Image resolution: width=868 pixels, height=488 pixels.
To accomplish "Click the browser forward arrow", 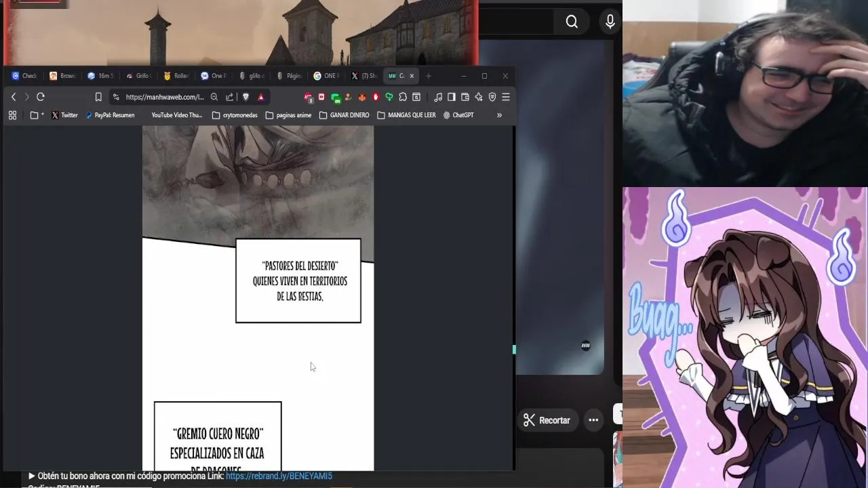I will click(x=26, y=97).
